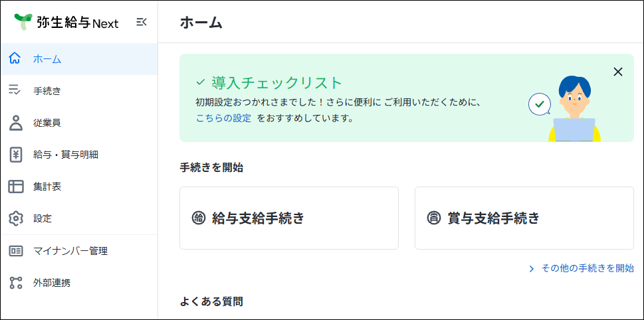The width and height of the screenshot is (644, 320).
Task: Start the 給与支給手続き card
Action: (288, 218)
